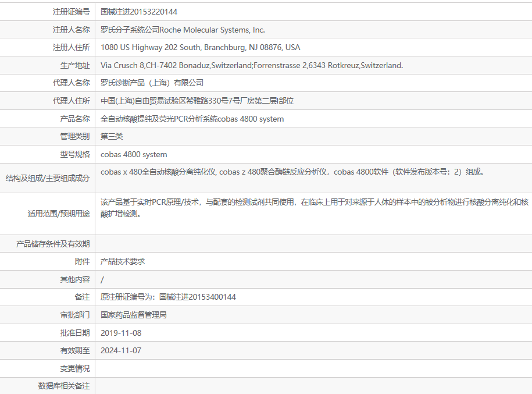Click the 1080 US Highway 202 South address

(200, 48)
